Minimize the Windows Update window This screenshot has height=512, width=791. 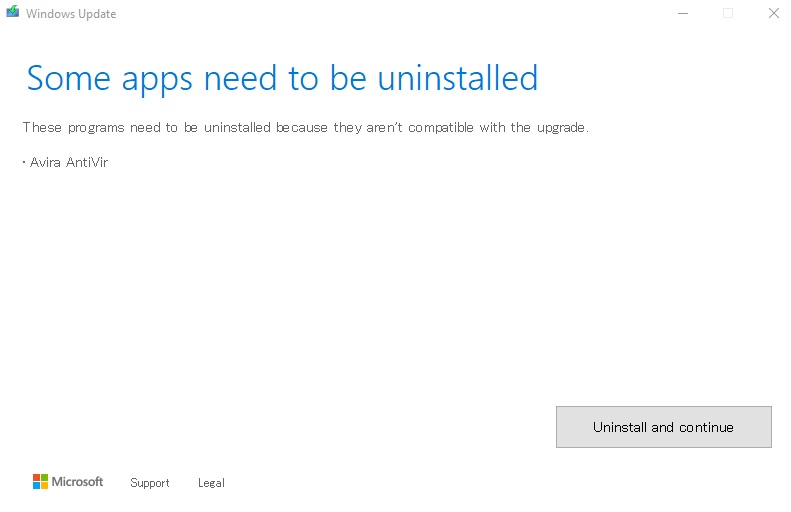(x=683, y=13)
